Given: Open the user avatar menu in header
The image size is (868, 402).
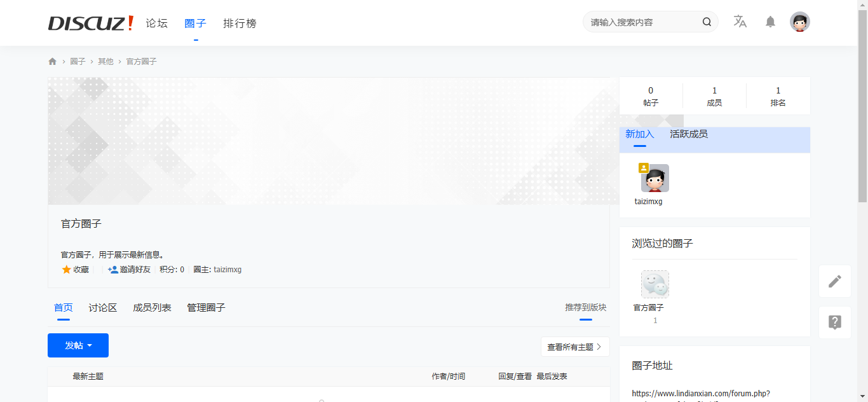Looking at the screenshot, I should pyautogui.click(x=799, y=22).
